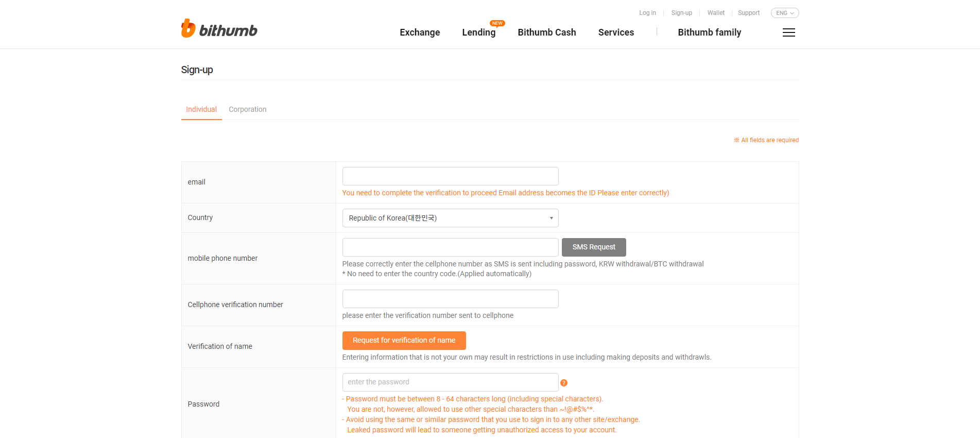The image size is (980, 438).
Task: Click 'No need to enter the country code' note
Action: [x=437, y=274]
